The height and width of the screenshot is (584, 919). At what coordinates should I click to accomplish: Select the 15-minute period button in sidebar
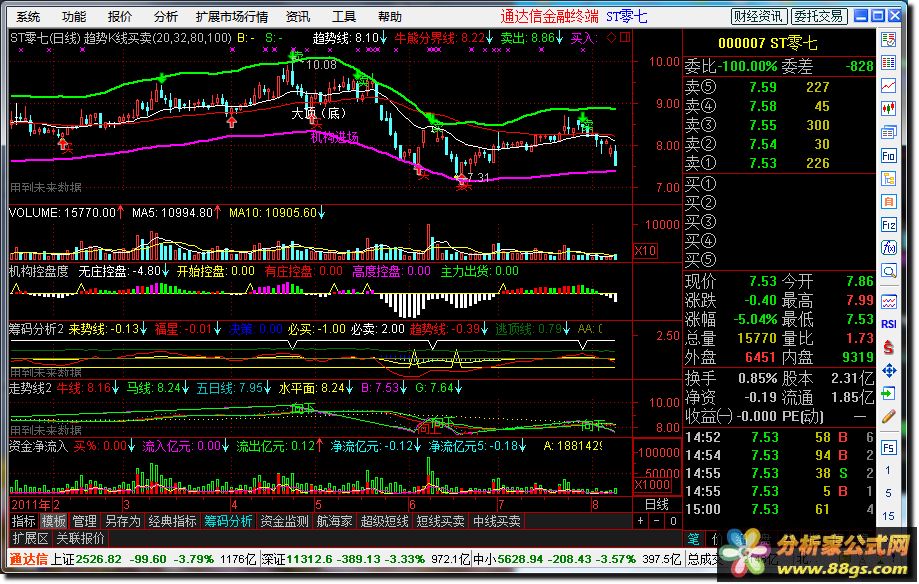[889, 516]
